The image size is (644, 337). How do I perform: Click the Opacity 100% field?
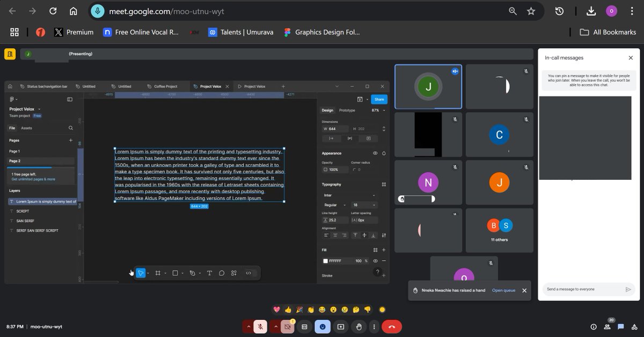click(x=335, y=170)
